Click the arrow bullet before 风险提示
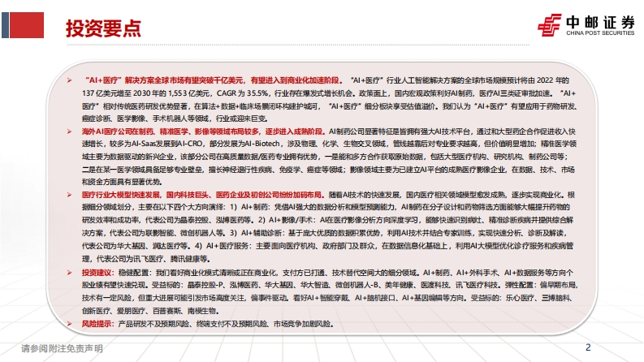644x362 pixels. [x=69, y=324]
